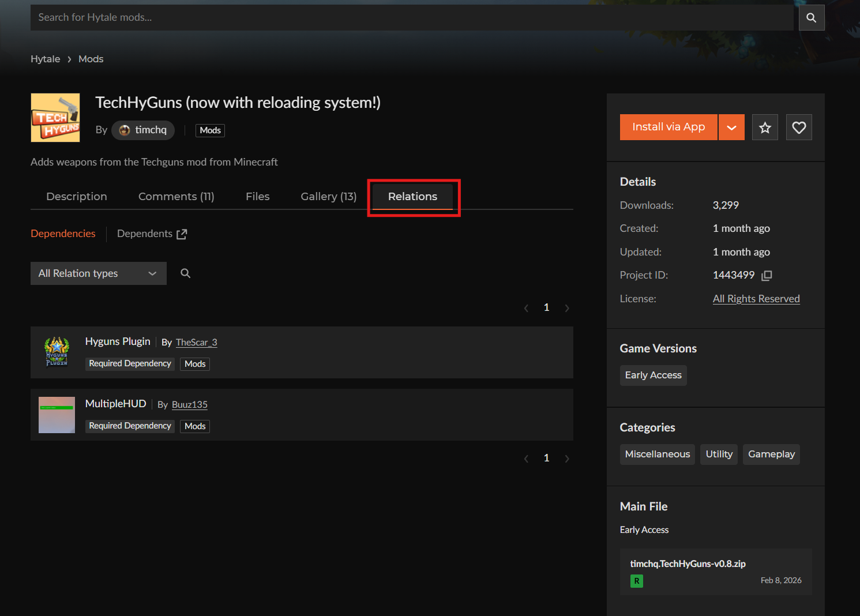Click the external link icon beside Dependents
Viewport: 860px width, 616px height.
click(x=182, y=234)
